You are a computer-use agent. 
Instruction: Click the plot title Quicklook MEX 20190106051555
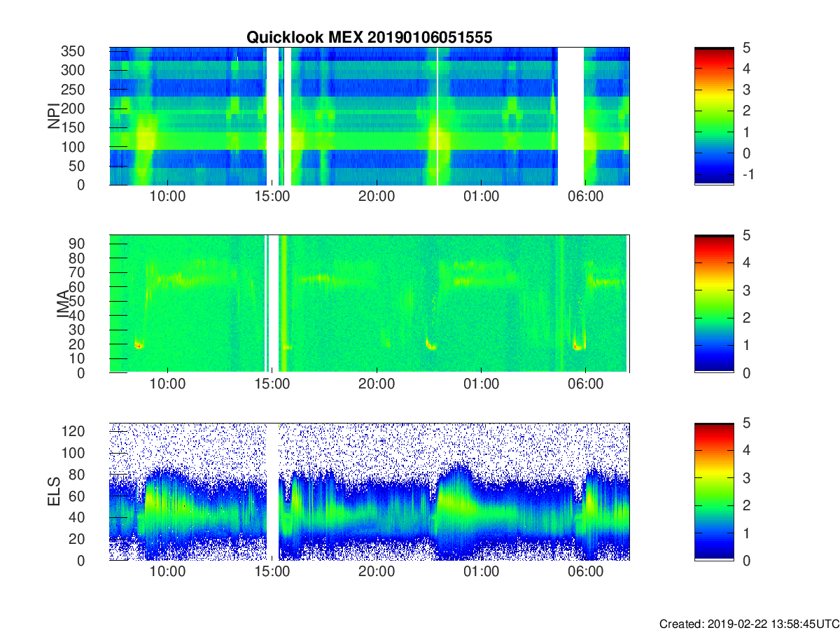tap(370, 38)
